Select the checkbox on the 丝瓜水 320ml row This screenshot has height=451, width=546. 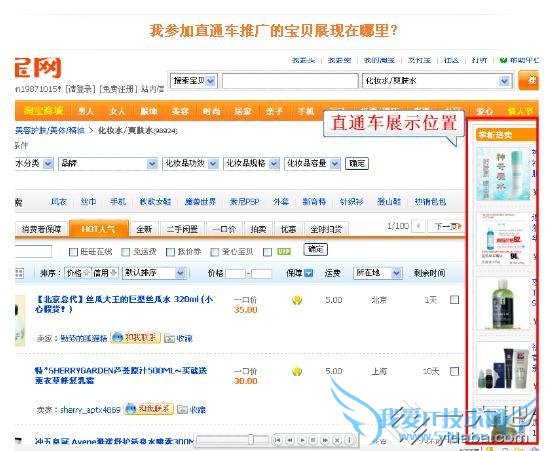tap(454, 300)
